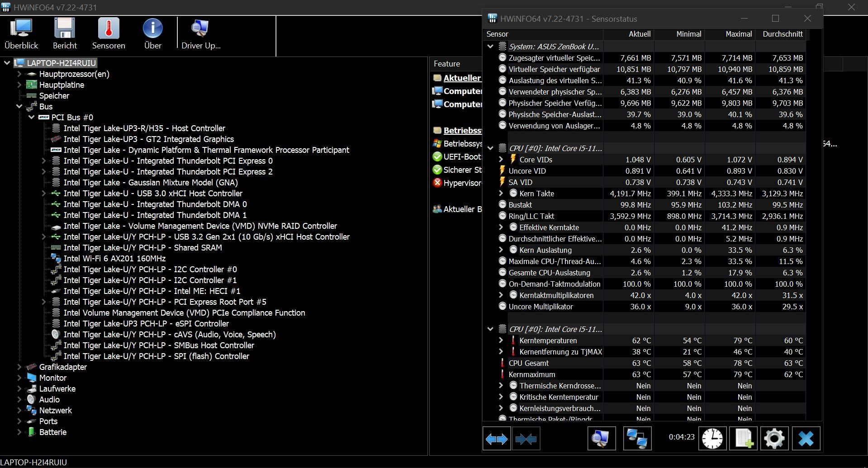Select the Speicher tree item
This screenshot has height=468, width=868.
(x=54, y=95)
